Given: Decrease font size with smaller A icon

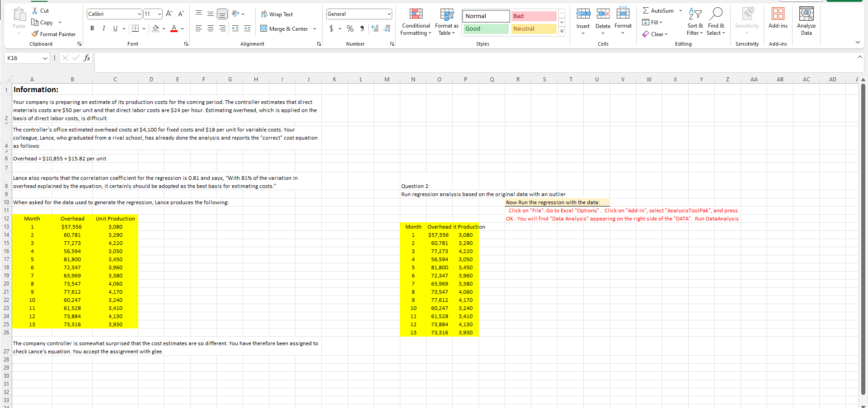Looking at the screenshot, I should point(181,14).
